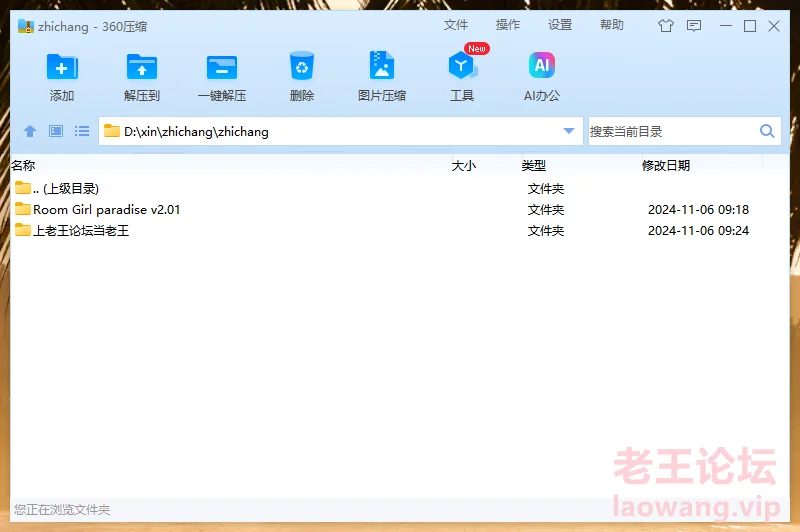Sort by the 名称 column header

(23, 165)
